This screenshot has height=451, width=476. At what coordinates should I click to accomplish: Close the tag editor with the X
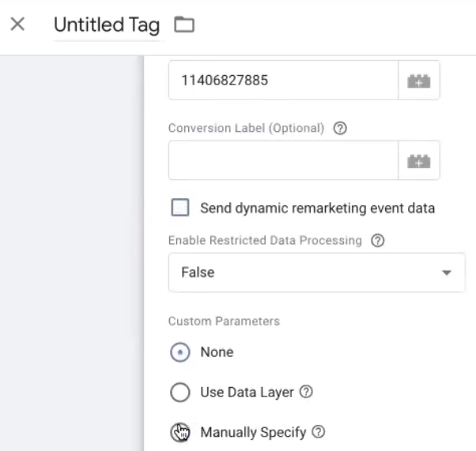[x=17, y=24]
